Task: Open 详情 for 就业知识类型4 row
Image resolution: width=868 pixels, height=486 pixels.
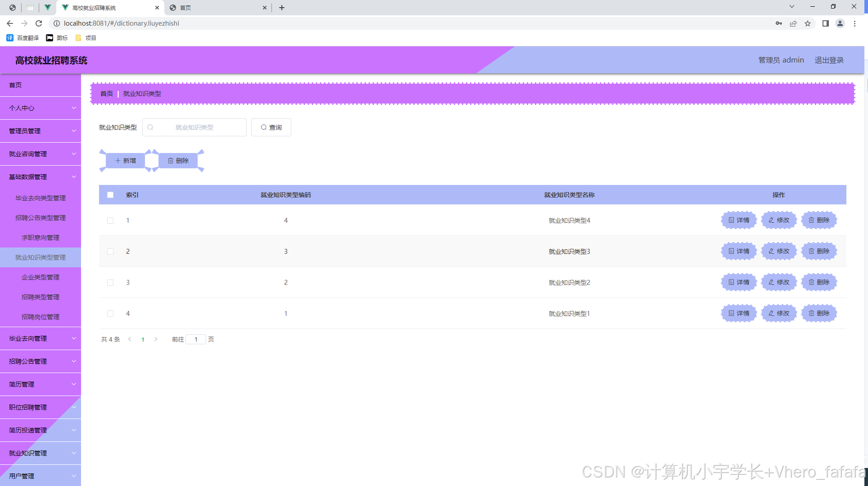Action: [x=739, y=220]
